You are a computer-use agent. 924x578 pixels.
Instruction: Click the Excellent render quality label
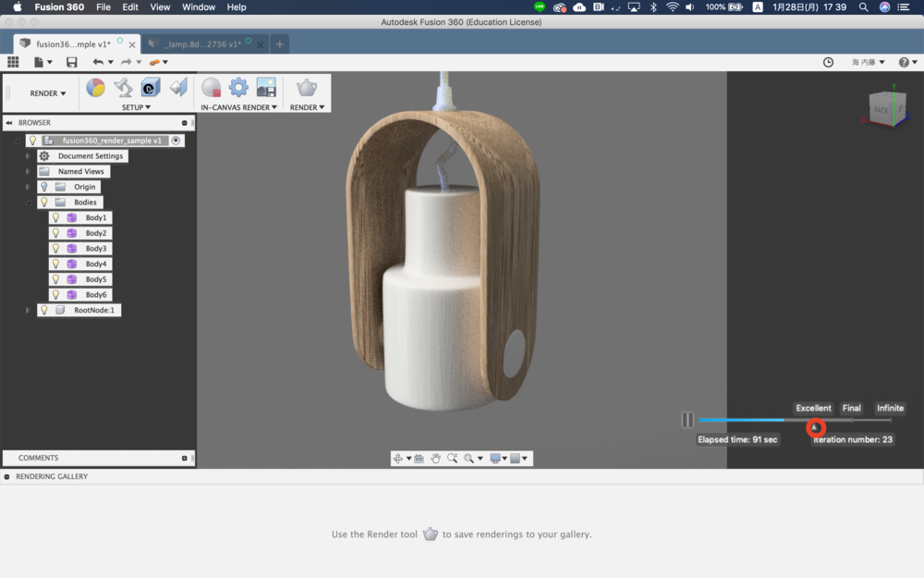pos(813,408)
